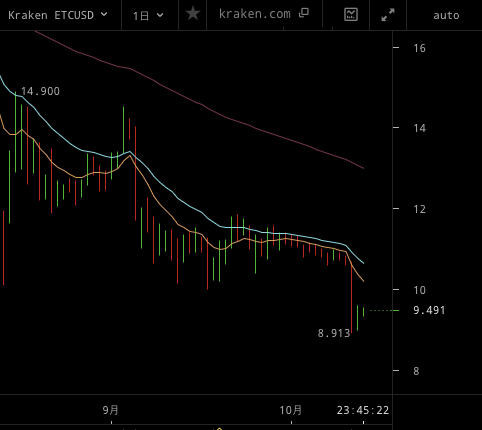This screenshot has height=430, width=482.
Task: Open the kraken.com link
Action: [x=255, y=14]
